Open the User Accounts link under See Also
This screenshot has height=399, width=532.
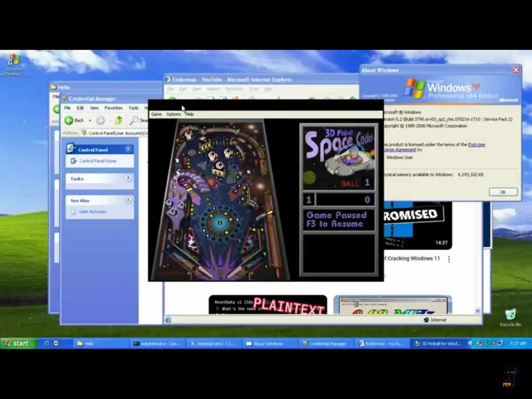click(x=92, y=212)
